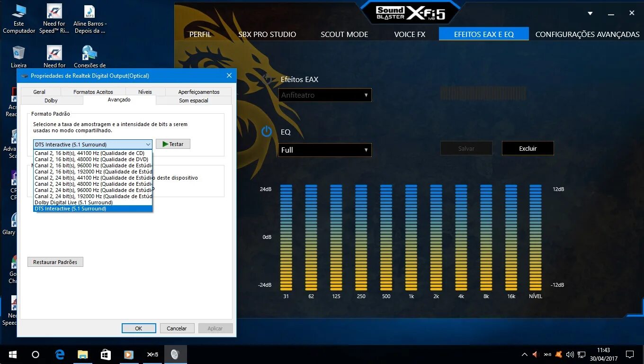Open Cortana search circle in taskbar
The height and width of the screenshot is (364, 644).
coord(36,355)
